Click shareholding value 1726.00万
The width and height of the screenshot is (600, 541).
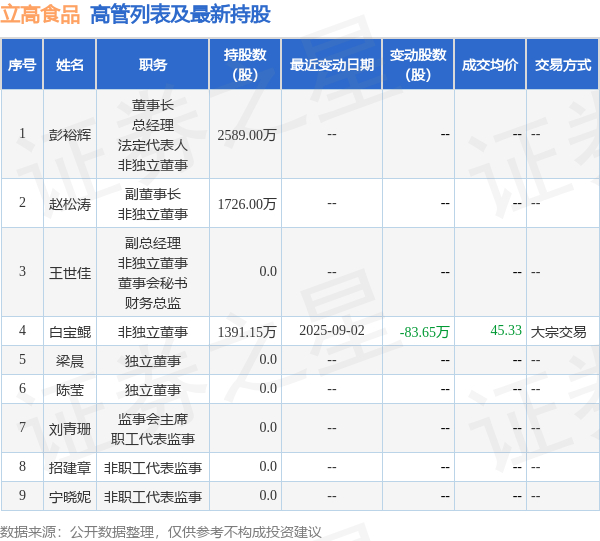247,204
